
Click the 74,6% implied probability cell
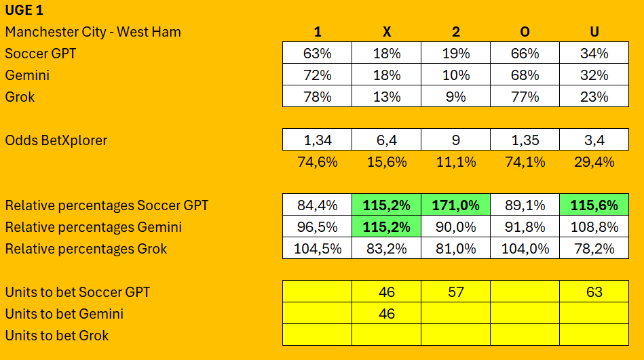click(x=317, y=162)
